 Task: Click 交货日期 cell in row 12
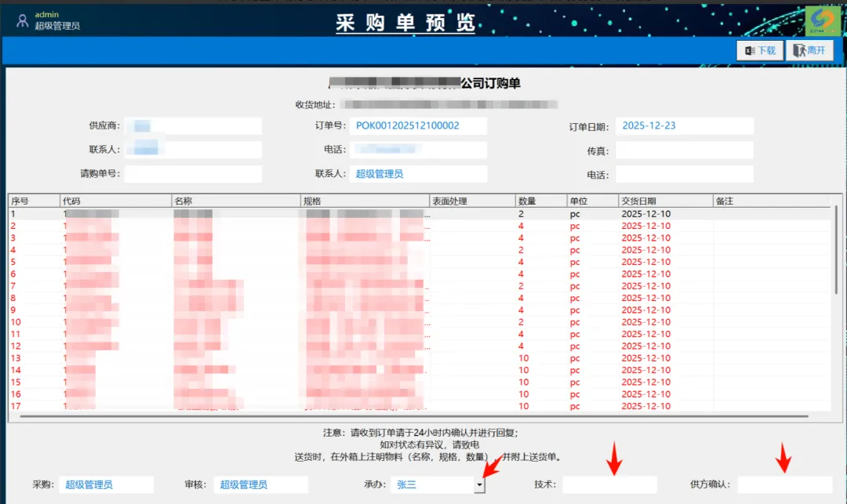(x=666, y=346)
